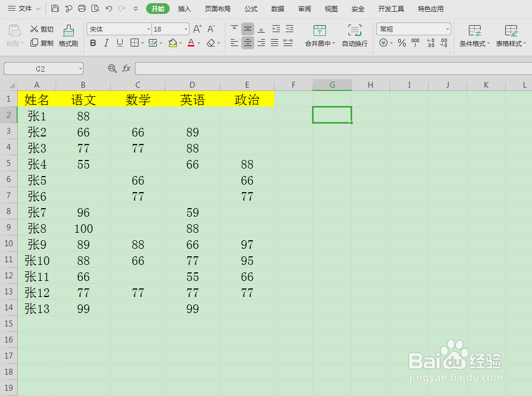Screen dimensions: 532x396
Task: Decrease font size with A- icon
Action: 211,29
